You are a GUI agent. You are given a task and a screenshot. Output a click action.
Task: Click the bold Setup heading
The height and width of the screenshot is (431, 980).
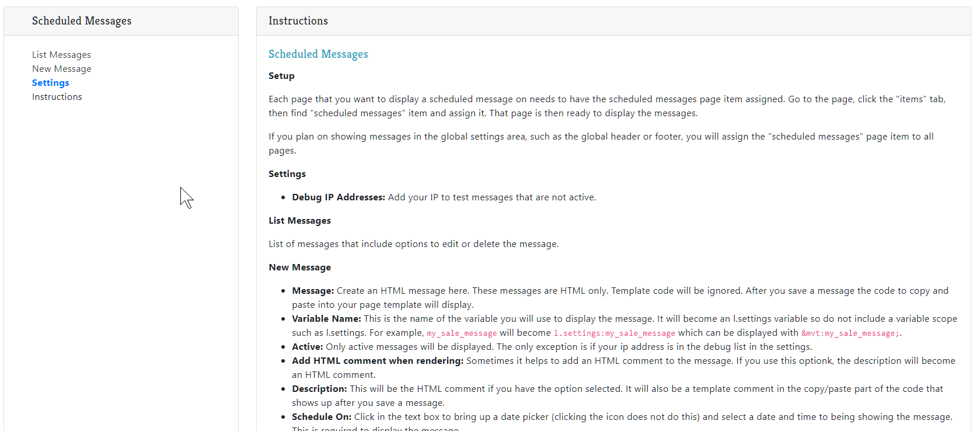coord(281,76)
